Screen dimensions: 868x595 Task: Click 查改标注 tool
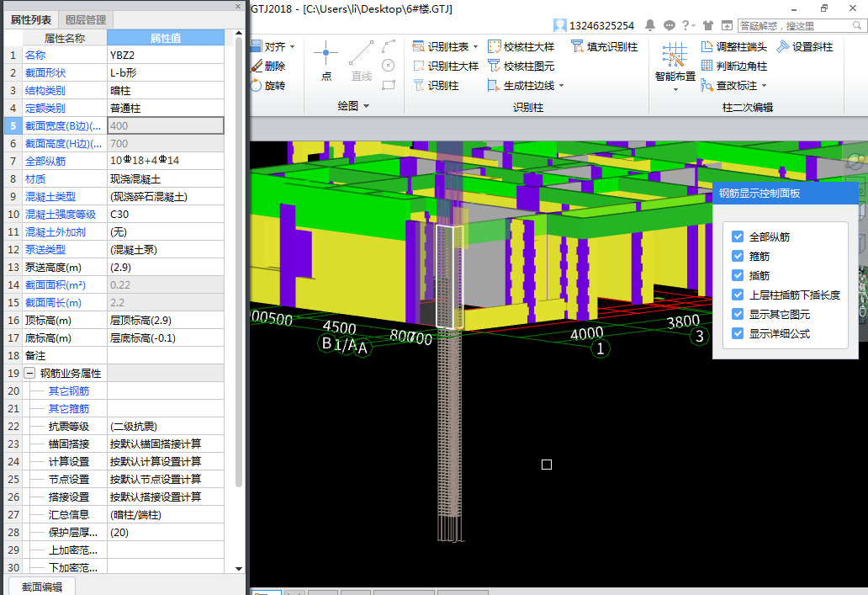tap(729, 85)
